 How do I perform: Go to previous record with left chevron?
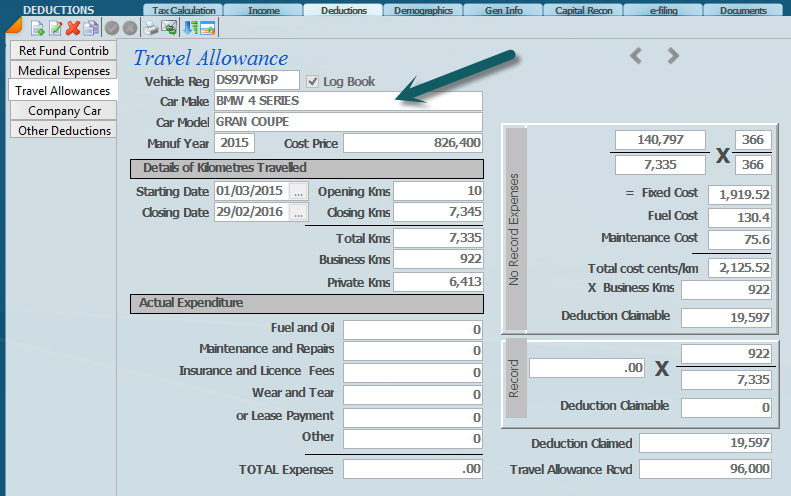[636, 56]
